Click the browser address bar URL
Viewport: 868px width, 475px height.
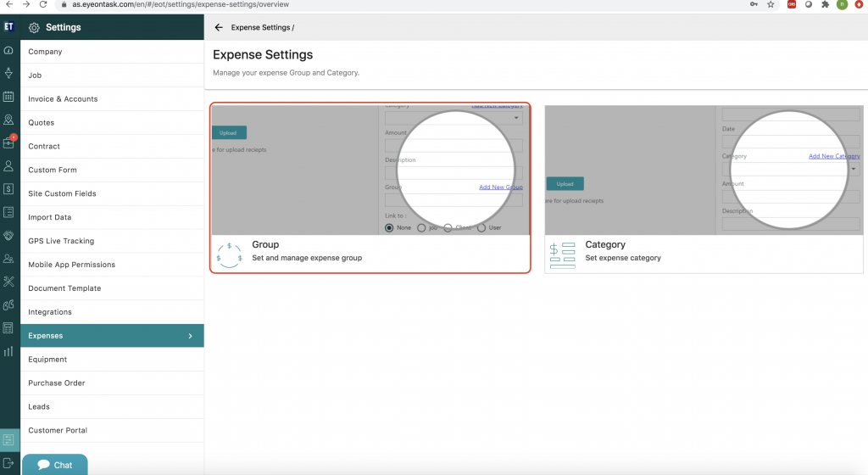[x=181, y=4]
